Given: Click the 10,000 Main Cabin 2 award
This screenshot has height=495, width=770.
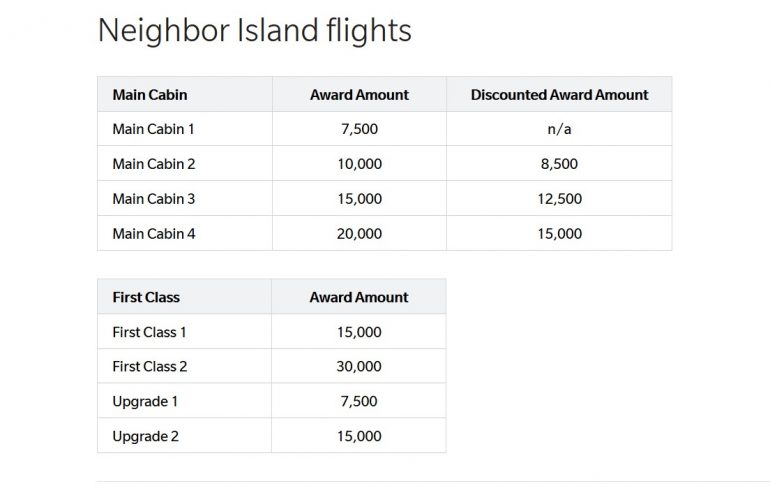Looking at the screenshot, I should click(x=359, y=164).
